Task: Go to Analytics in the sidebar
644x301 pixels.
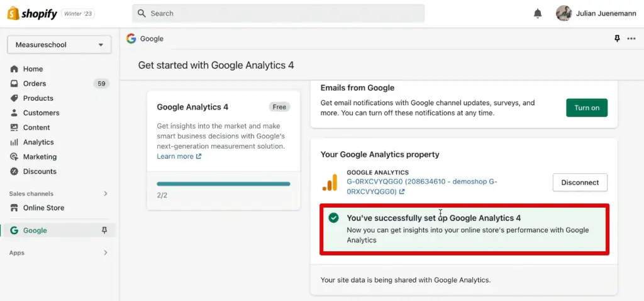Action: click(38, 142)
